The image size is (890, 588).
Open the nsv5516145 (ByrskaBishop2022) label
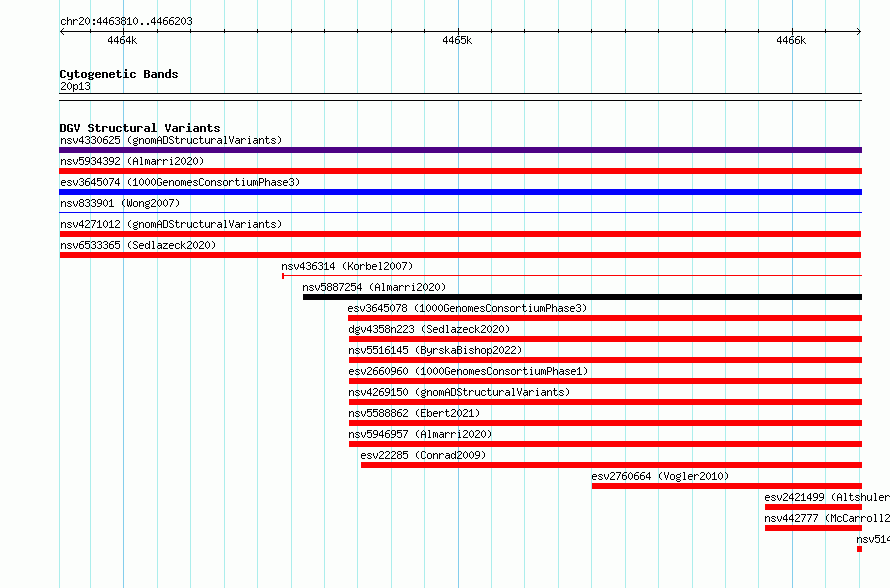(x=435, y=350)
